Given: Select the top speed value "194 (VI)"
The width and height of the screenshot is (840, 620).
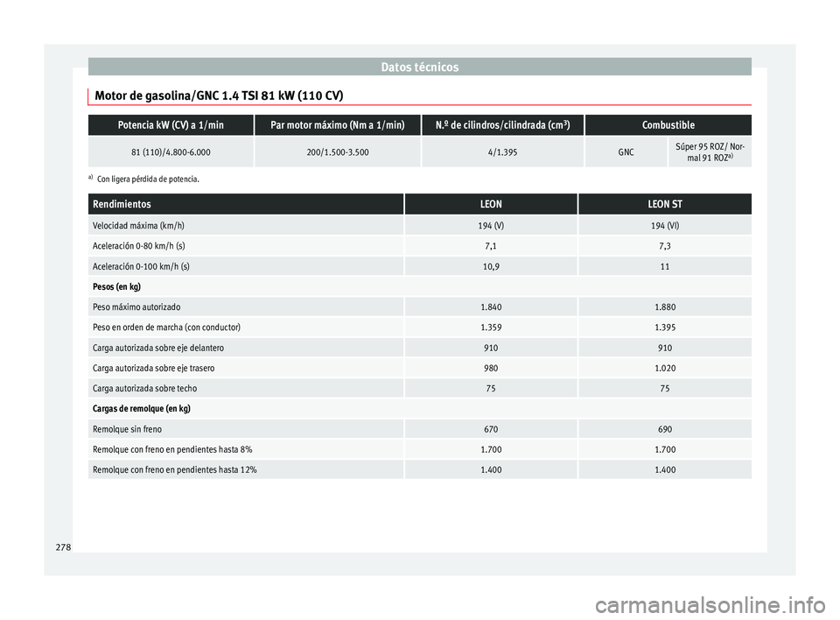Looking at the screenshot, I should click(665, 226).
